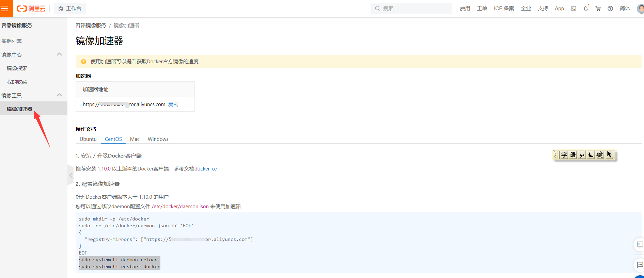Screen dimensions: 644x278
Task: Collapse sidebar with the left chevron handle
Action: (x=70, y=175)
